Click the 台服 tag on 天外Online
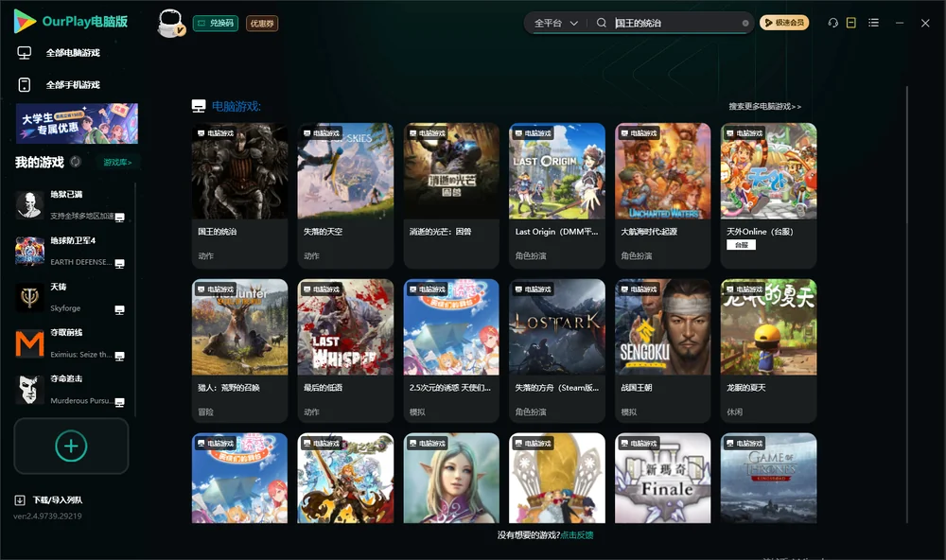Image resolution: width=946 pixels, height=560 pixels. [x=741, y=244]
